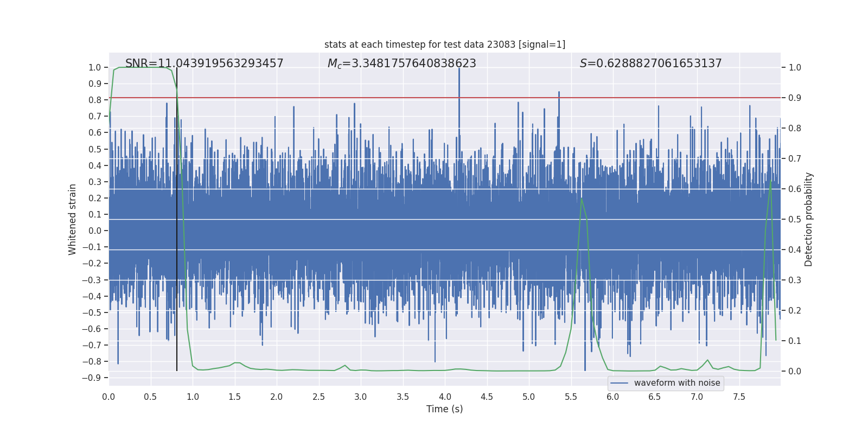Click the "Detection probability" axis label

809,219
